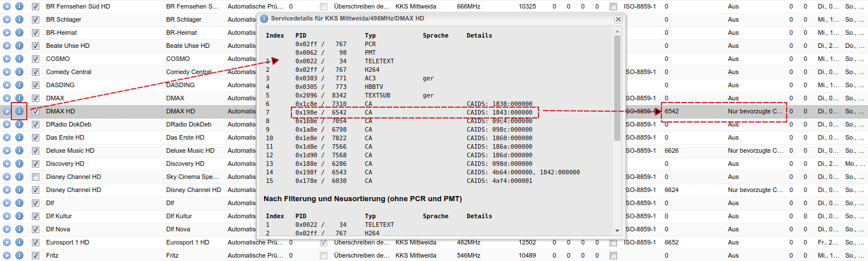Image resolution: width=868 pixels, height=261 pixels.
Task: Play the DRadio DokDeb service
Action: pos(7,124)
